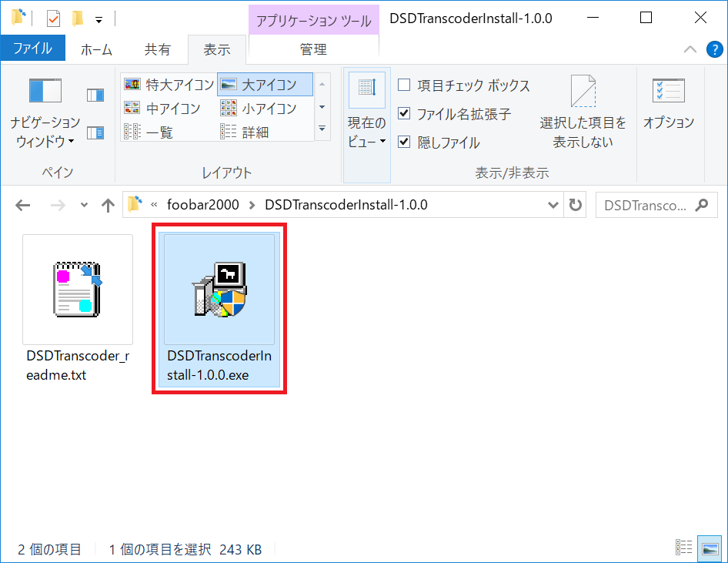Expand the layout gallery more options
This screenshot has width=728, height=563.
(322, 129)
